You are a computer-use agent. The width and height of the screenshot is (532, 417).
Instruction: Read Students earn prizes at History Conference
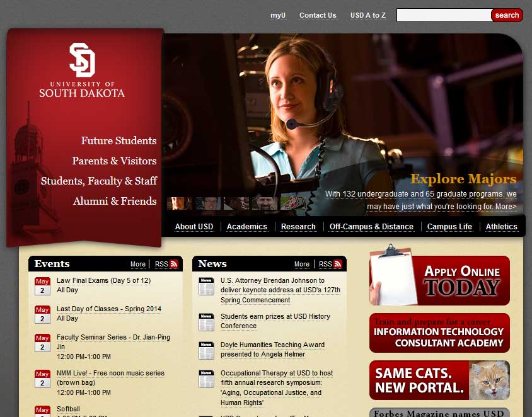tap(275, 321)
